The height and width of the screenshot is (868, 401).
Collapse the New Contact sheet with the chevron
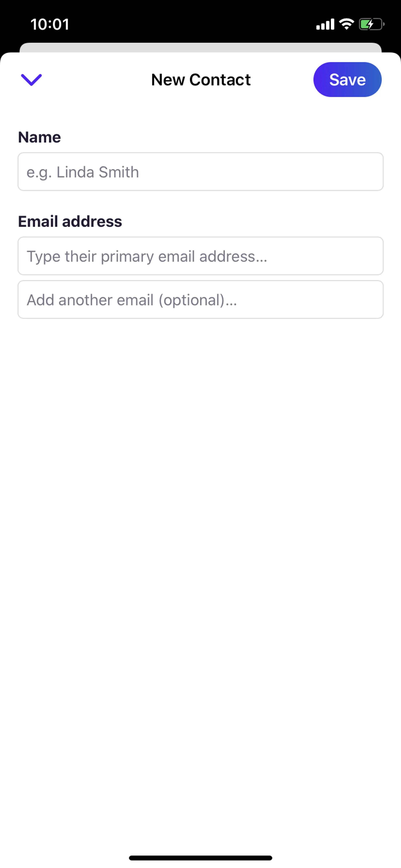pos(31,80)
